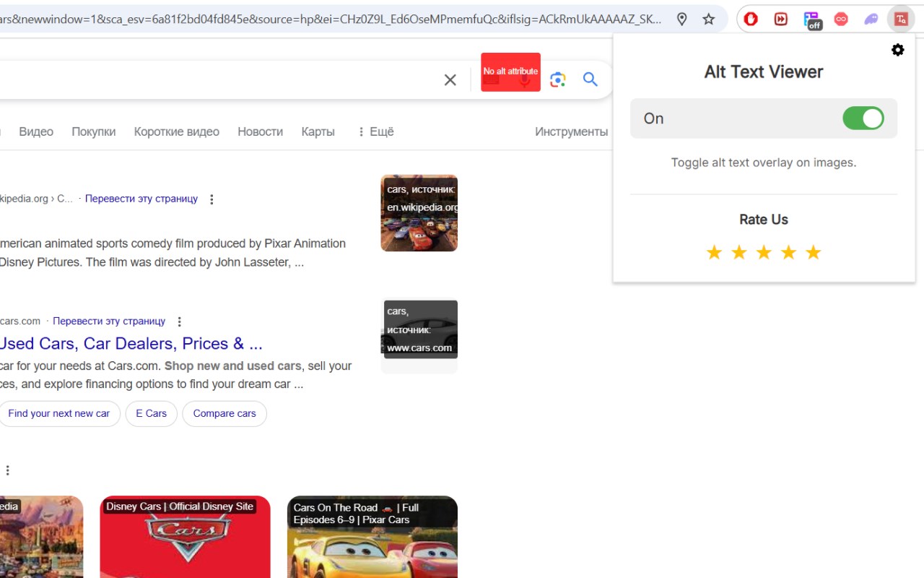Open the Used Cars, Car Dealers result
The image size is (924, 578).
pos(131,343)
